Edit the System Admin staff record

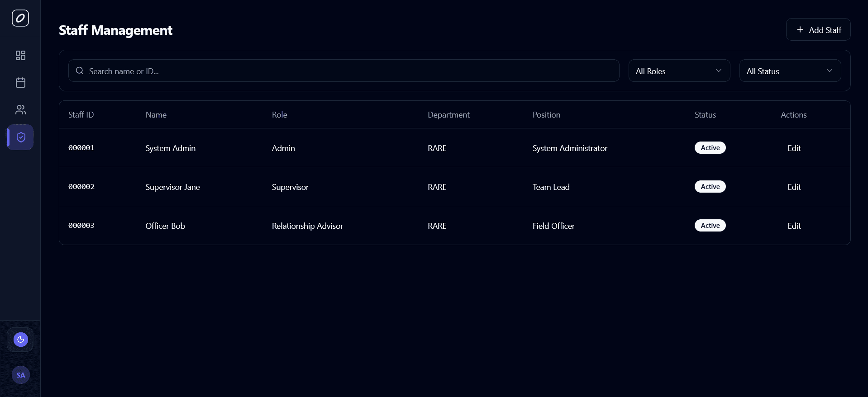[794, 148]
